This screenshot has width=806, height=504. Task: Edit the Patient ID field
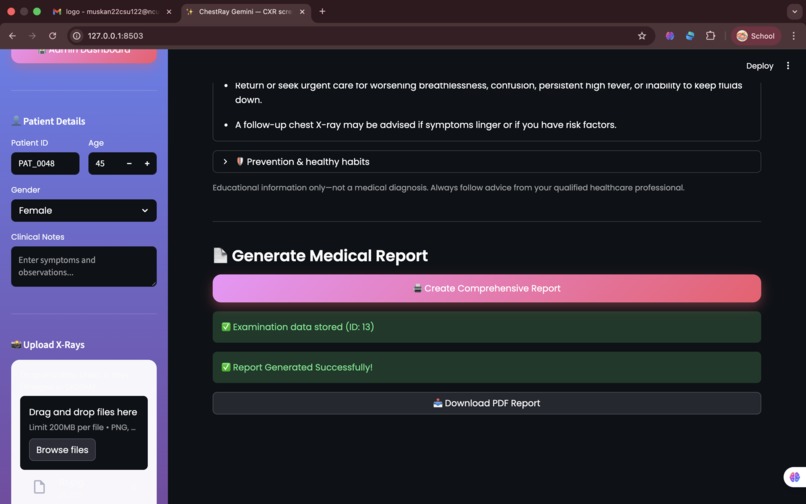pyautogui.click(x=45, y=164)
